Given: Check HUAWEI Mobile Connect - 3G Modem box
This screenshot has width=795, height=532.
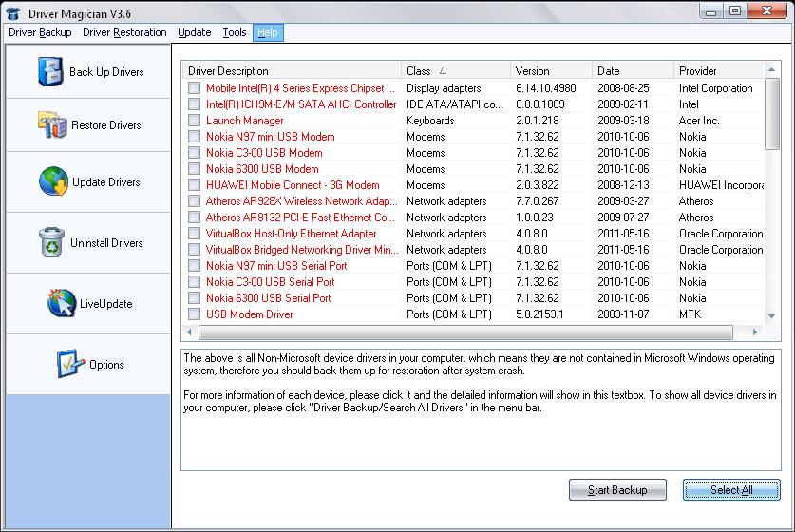Looking at the screenshot, I should click(x=194, y=185).
